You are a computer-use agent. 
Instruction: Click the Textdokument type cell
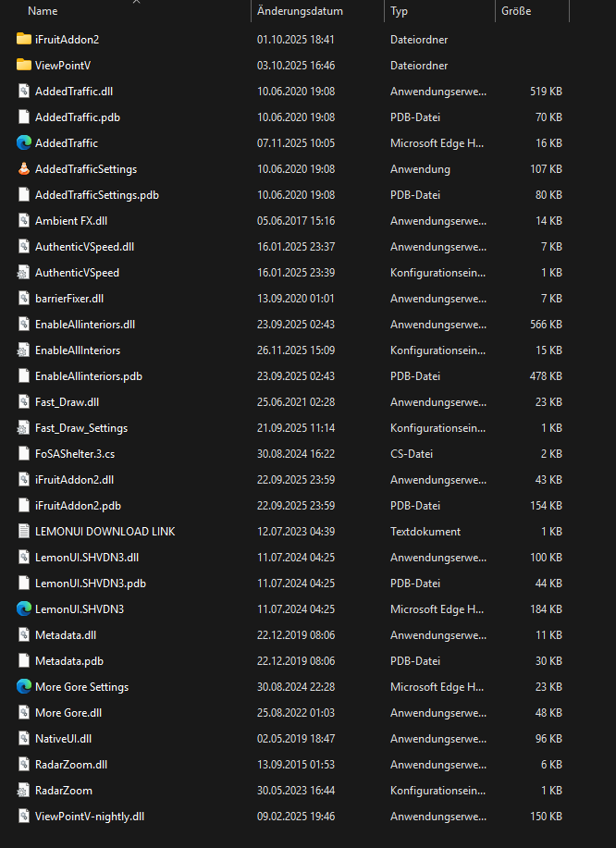click(x=425, y=532)
